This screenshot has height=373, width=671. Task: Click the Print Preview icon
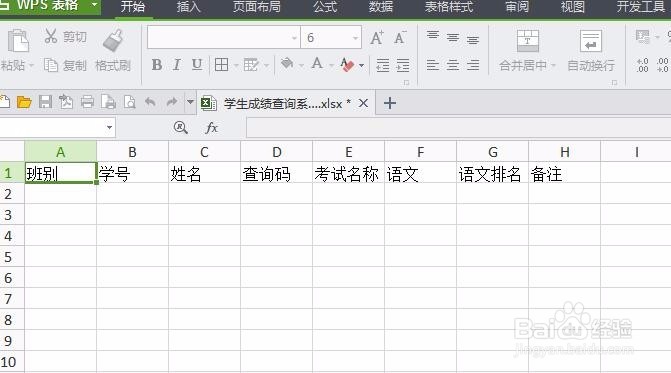pos(129,102)
